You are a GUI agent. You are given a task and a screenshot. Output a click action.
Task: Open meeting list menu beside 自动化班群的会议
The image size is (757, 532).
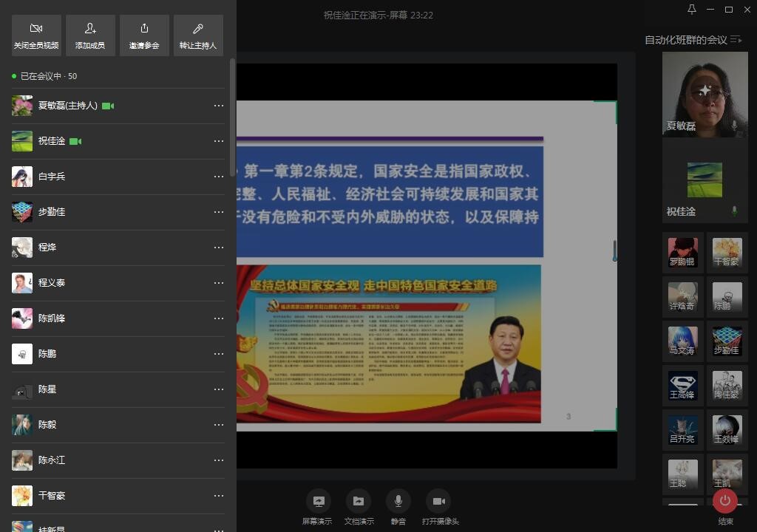[x=736, y=40]
